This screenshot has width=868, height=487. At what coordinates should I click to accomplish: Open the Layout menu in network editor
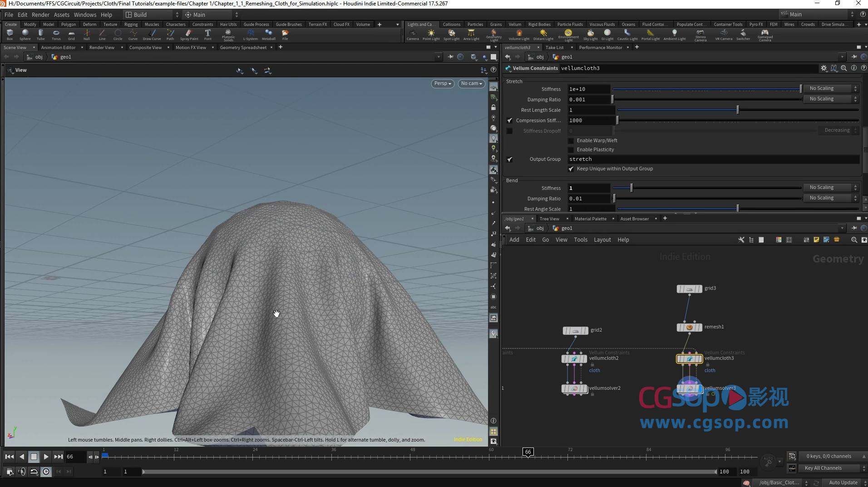pyautogui.click(x=602, y=240)
